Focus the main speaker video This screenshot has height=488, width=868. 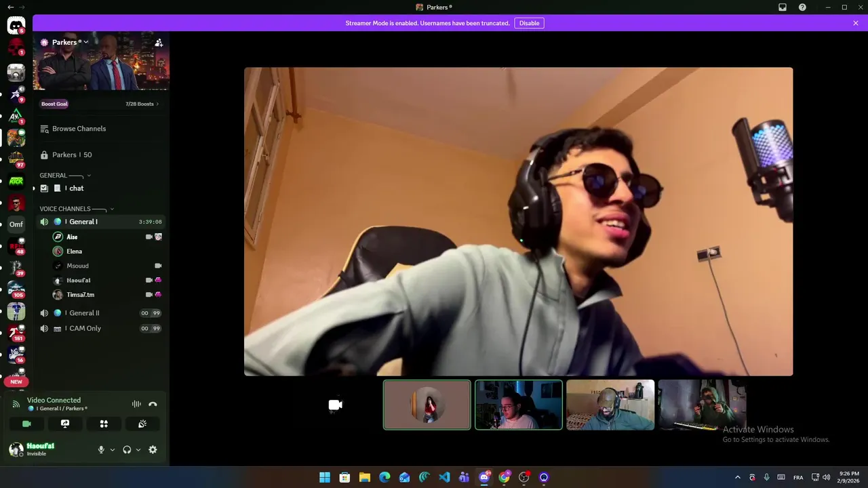[x=518, y=221]
